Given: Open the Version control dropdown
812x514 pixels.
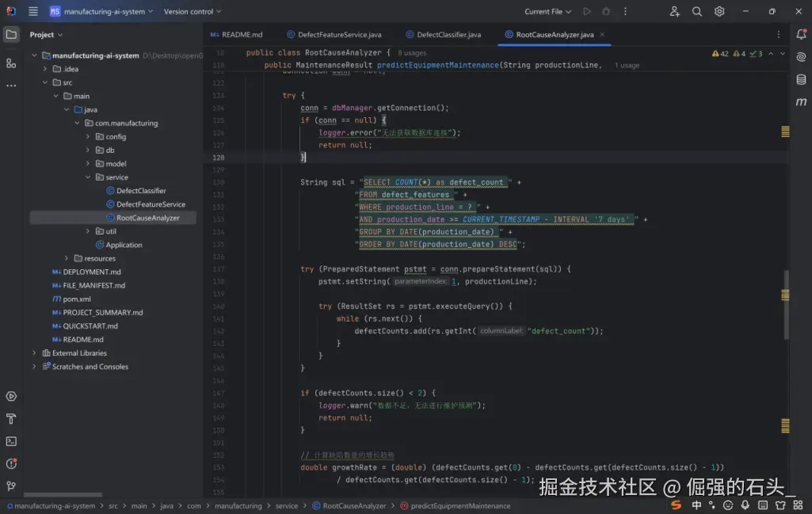Looking at the screenshot, I should click(193, 12).
